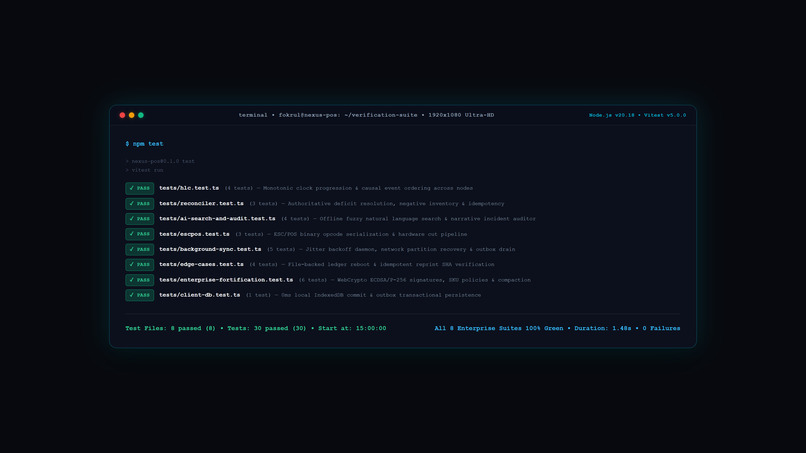The image size is (806, 453).
Task: Click the 'Start at: 15:00:00' summary
Action: coord(352,328)
